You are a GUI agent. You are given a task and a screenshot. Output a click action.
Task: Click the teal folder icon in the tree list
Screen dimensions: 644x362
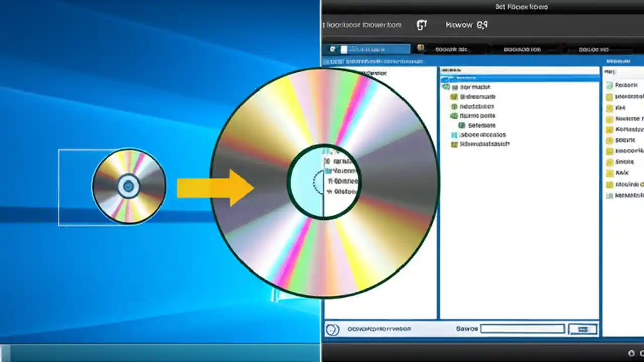point(454,135)
